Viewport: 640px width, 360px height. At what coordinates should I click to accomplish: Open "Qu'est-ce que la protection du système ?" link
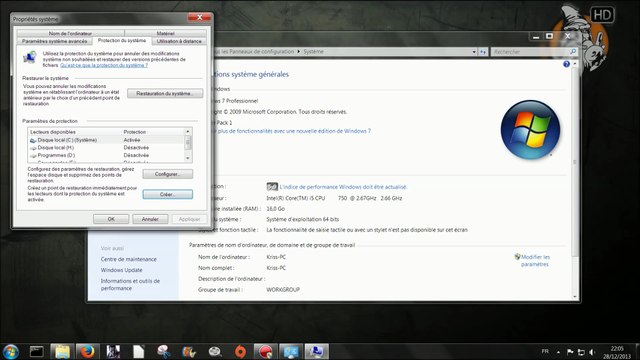pyautogui.click(x=104, y=65)
